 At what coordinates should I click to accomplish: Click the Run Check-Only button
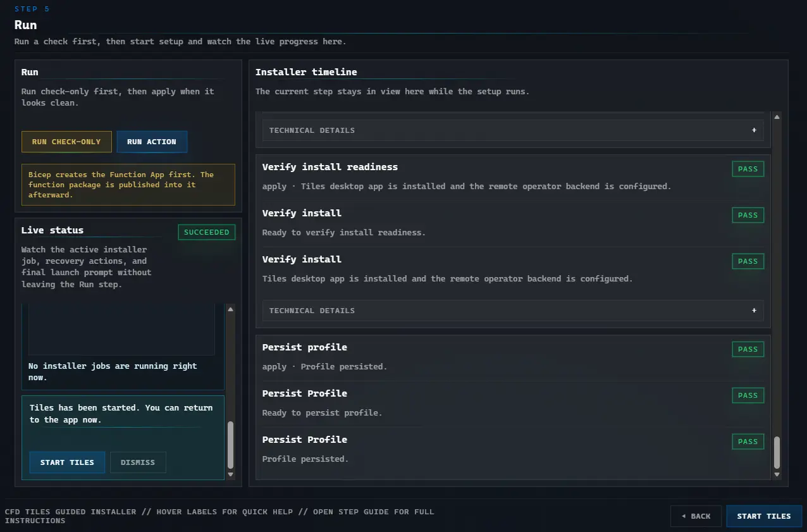point(66,142)
